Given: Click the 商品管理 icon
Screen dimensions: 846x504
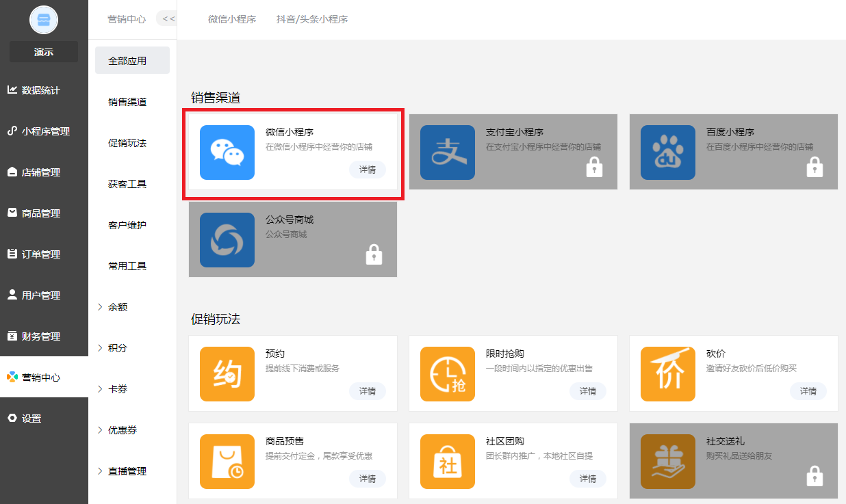Looking at the screenshot, I should (12, 213).
